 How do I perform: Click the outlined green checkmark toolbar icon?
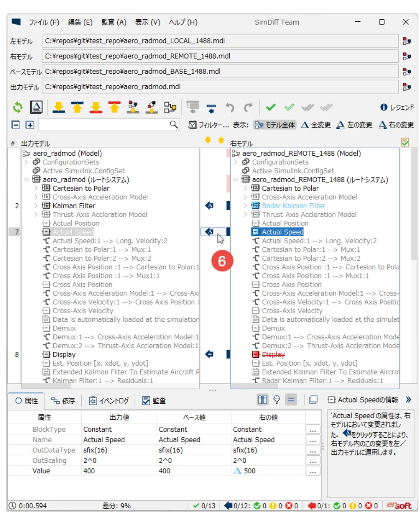289,107
